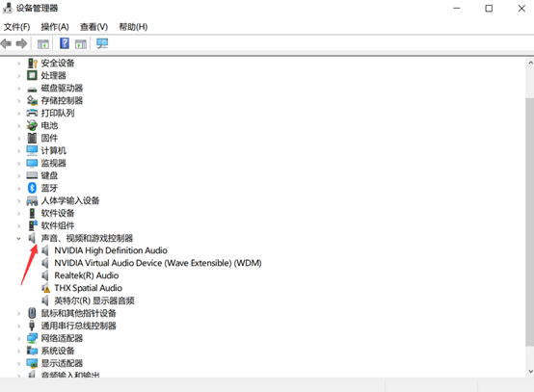Click the 计算机 computer icon

[x=32, y=150]
